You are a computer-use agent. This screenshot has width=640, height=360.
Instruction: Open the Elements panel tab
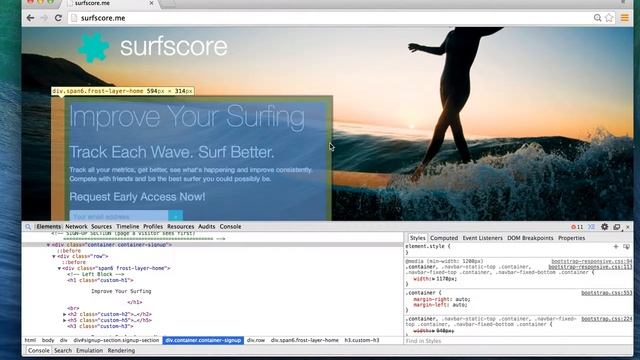48,227
